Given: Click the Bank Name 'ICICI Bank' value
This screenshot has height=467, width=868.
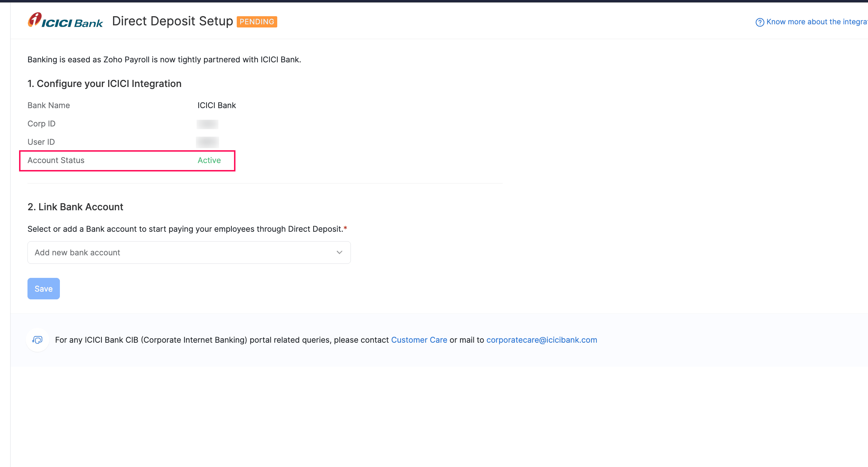Looking at the screenshot, I should pos(216,105).
